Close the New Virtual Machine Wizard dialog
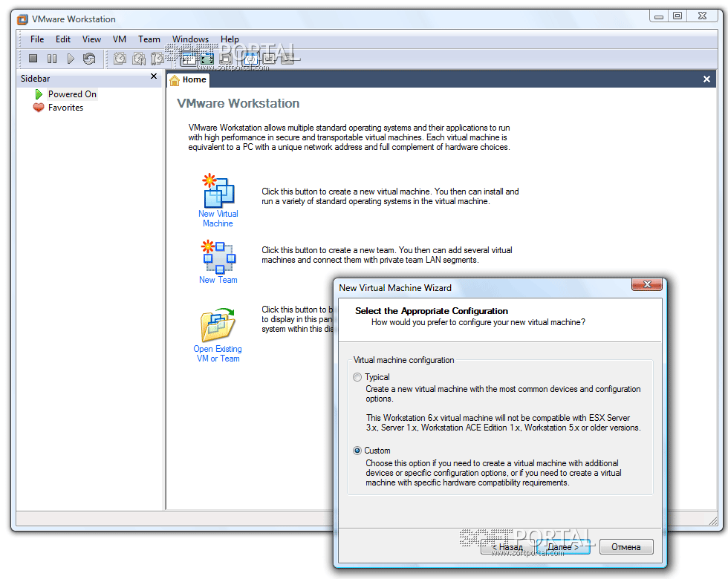Screen dimensions: 728x579 [646, 284]
